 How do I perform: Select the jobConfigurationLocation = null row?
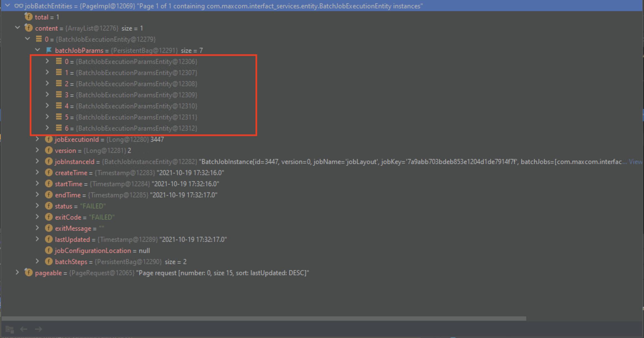click(x=322, y=250)
